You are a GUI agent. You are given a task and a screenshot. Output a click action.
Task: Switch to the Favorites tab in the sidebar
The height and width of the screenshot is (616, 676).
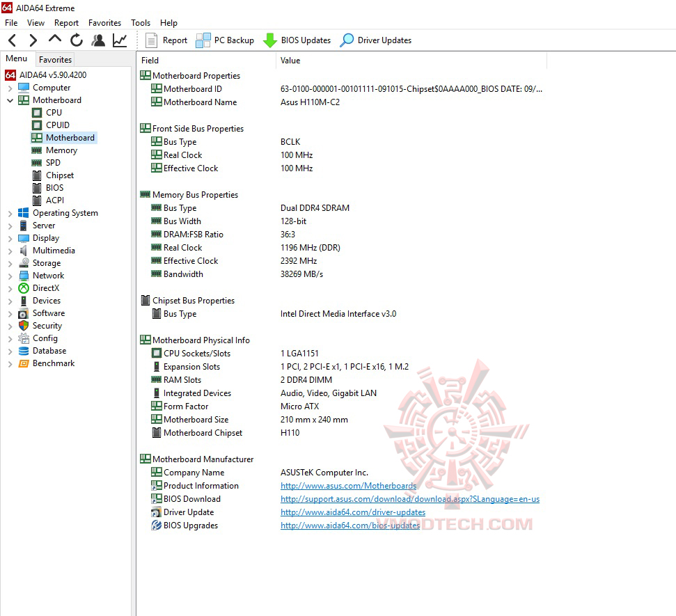(x=55, y=59)
